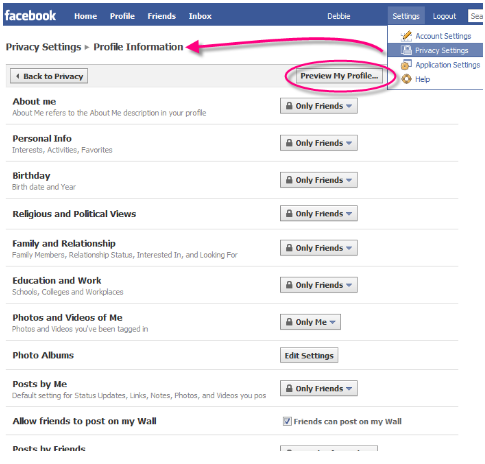Click the Application Settings icon
The height and width of the screenshot is (464, 485).
click(x=406, y=65)
